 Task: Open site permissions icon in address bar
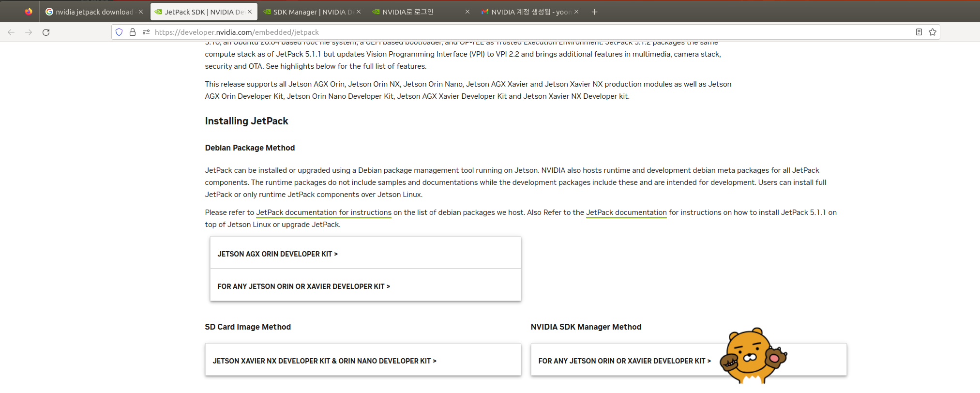point(146,32)
